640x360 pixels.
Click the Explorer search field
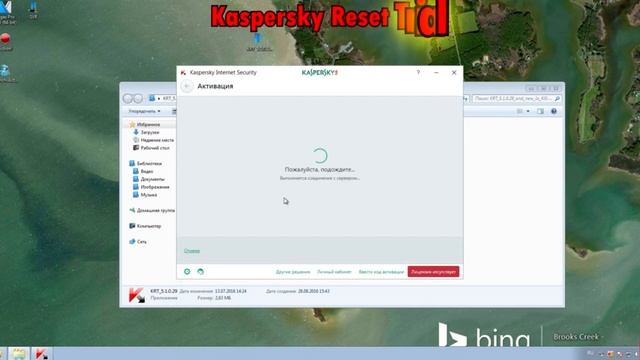point(516,98)
